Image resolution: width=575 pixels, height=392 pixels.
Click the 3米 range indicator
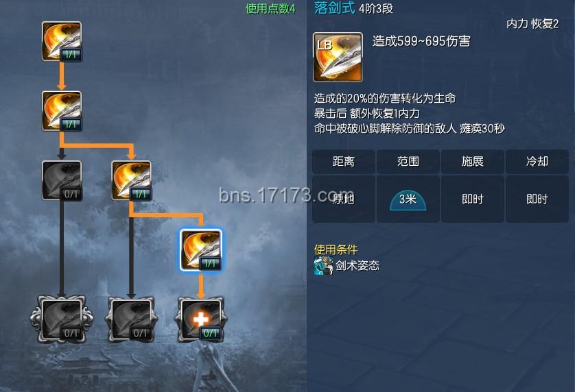[408, 200]
